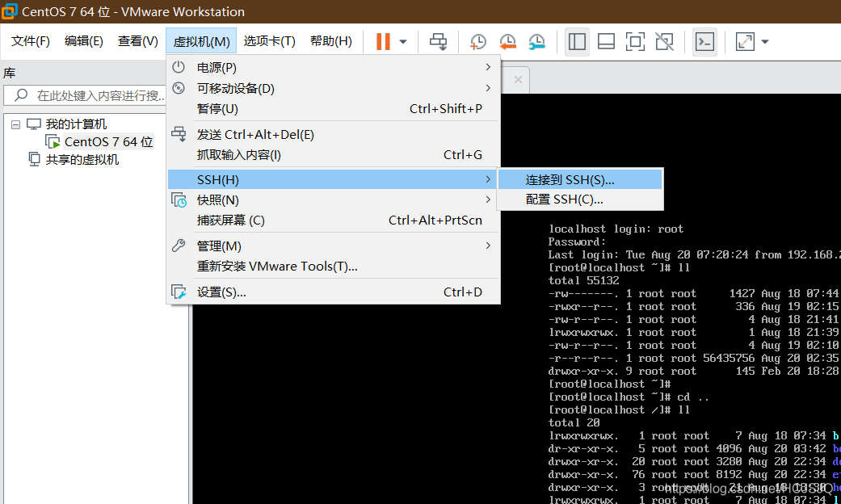Select 连接到 SSH(S)... in the submenu
Image resolution: width=841 pixels, height=504 pixels.
(580, 179)
